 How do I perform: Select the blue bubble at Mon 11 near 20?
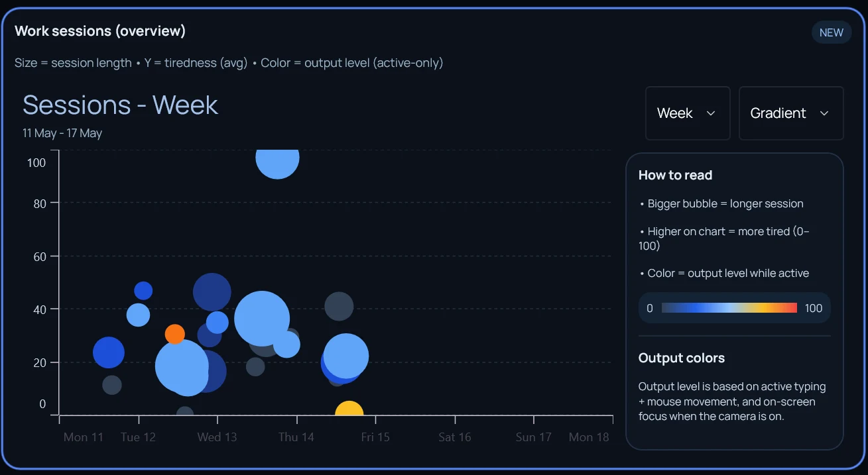click(x=109, y=352)
